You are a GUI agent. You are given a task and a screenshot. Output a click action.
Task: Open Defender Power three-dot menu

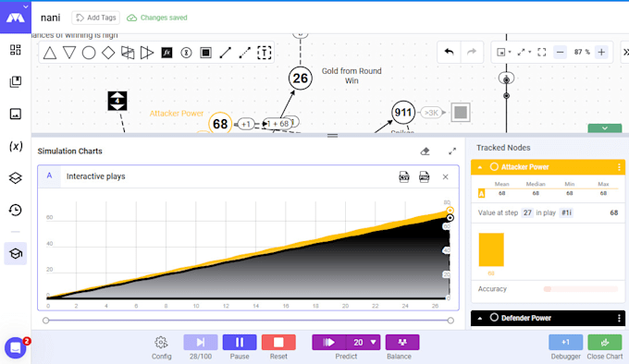[619, 318]
